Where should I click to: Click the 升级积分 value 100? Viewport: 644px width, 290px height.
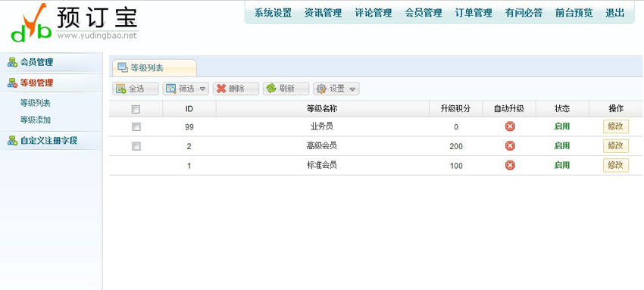[x=456, y=166]
